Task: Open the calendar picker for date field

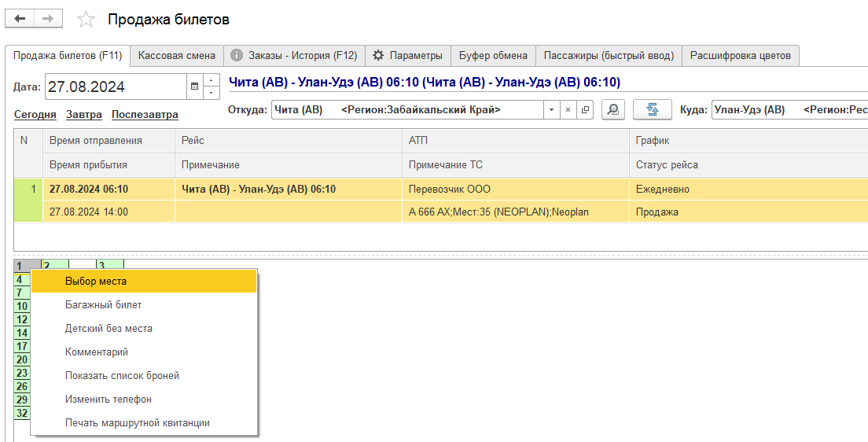Action: 194,87
